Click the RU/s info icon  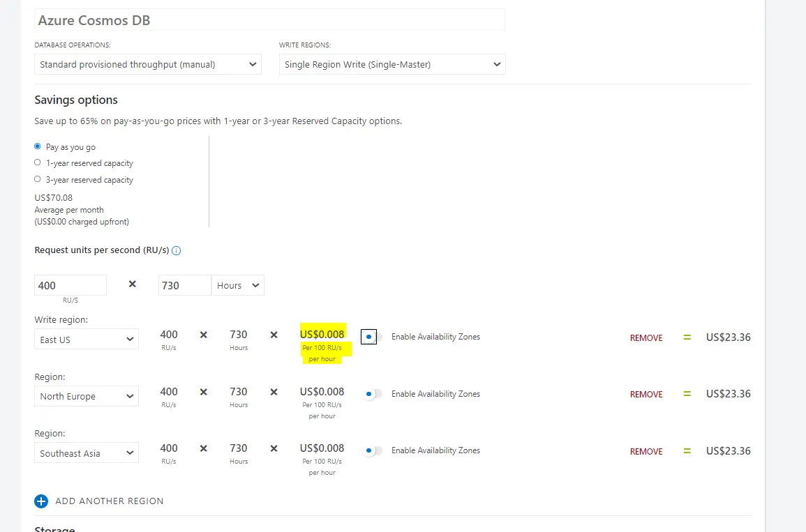[177, 250]
